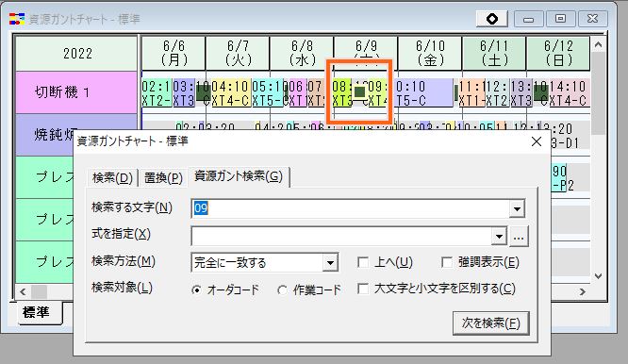Open the expression builder ellipsis button

coord(519,237)
